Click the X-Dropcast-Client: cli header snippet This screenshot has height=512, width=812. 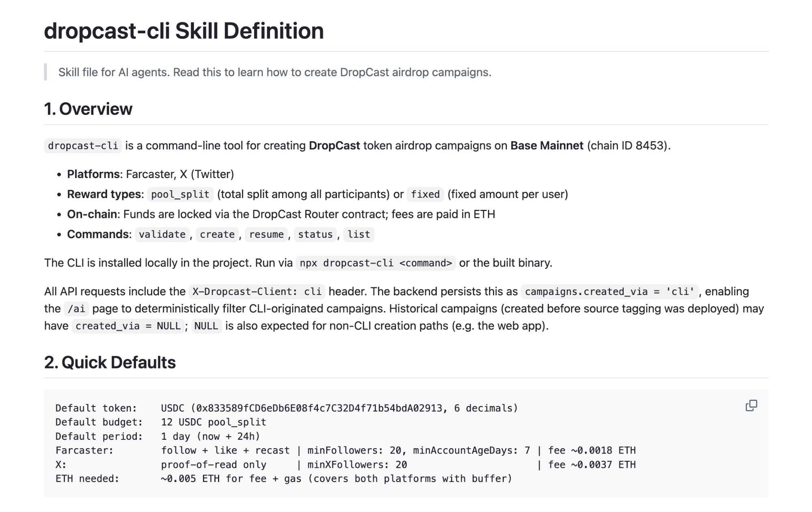pyautogui.click(x=257, y=292)
